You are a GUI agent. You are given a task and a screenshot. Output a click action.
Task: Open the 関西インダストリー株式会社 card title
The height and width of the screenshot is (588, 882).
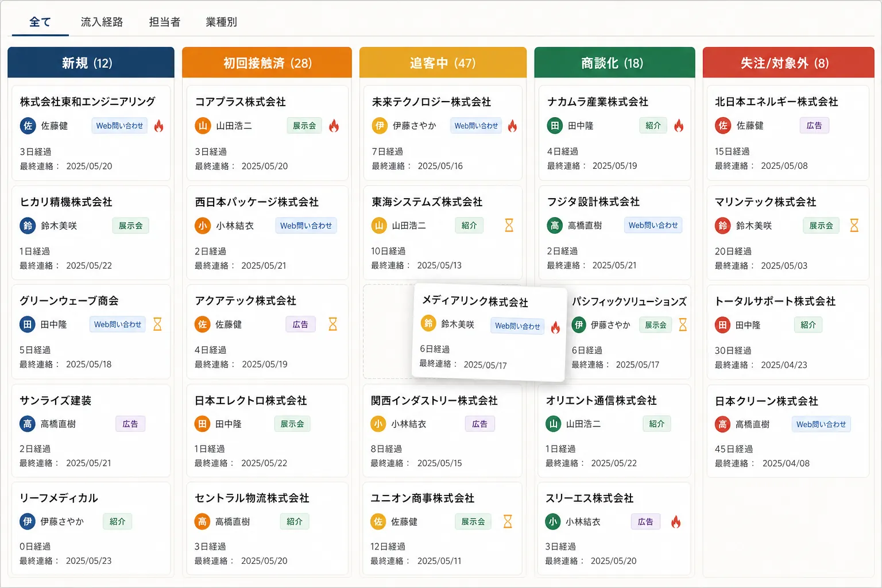click(434, 401)
